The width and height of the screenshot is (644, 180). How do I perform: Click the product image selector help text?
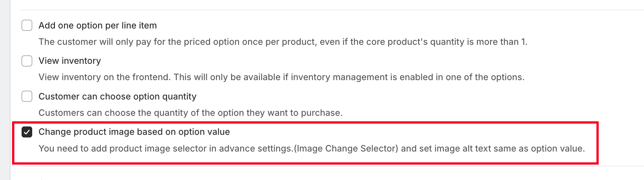312,148
